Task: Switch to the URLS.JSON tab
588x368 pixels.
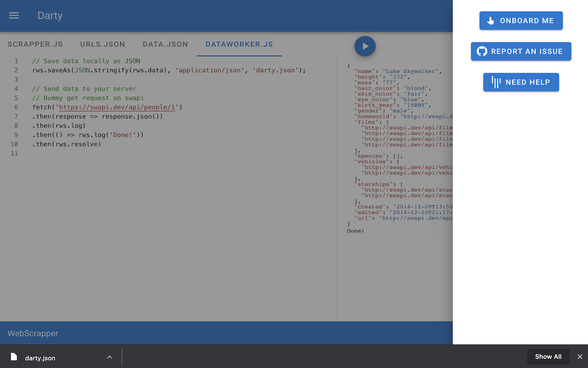Action: point(102,45)
